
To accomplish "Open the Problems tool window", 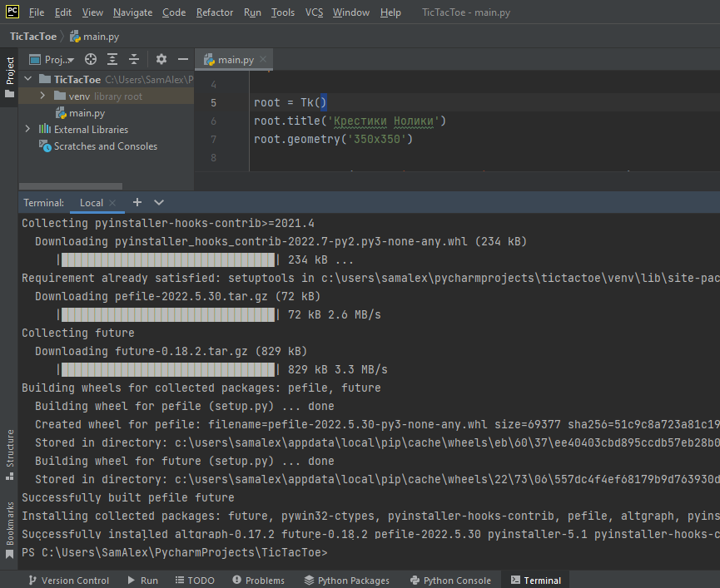I will [259, 581].
